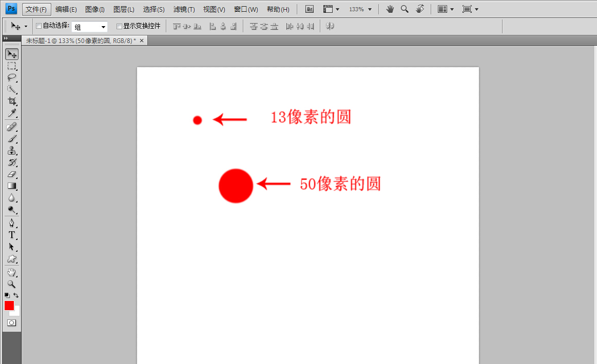Screen dimensions: 597x364
Task: Select the Blur tool
Action: click(12, 197)
